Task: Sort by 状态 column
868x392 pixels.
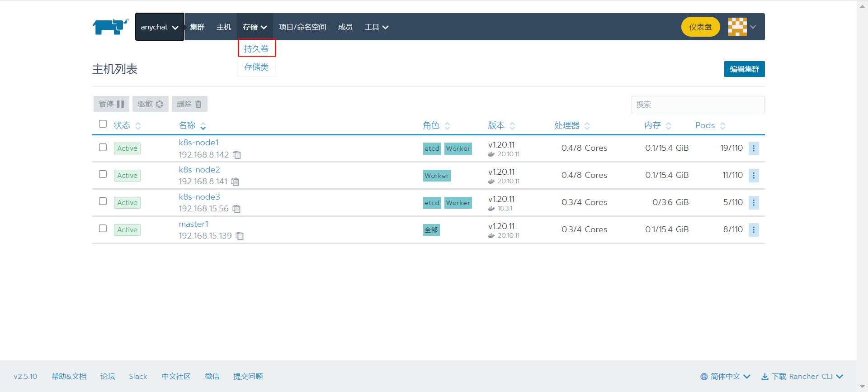Action: point(127,125)
